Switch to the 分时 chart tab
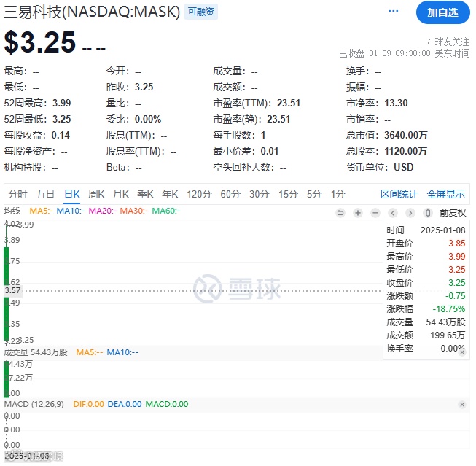Image resolution: width=476 pixels, height=466 pixels. click(17, 194)
